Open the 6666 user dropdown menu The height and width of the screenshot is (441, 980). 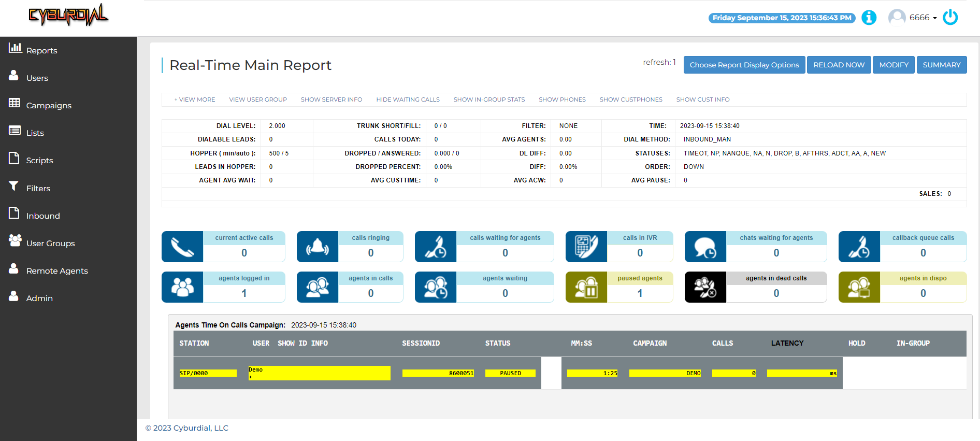(923, 18)
